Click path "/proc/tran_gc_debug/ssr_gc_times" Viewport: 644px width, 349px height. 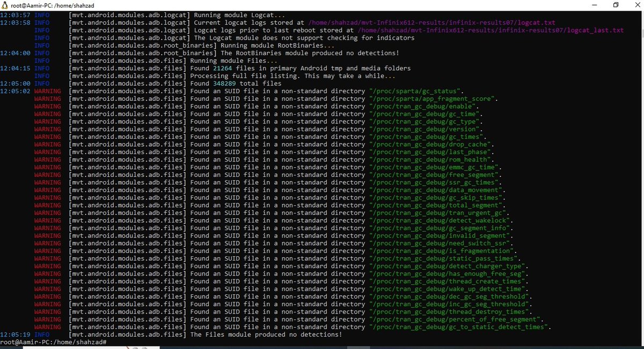435,182
